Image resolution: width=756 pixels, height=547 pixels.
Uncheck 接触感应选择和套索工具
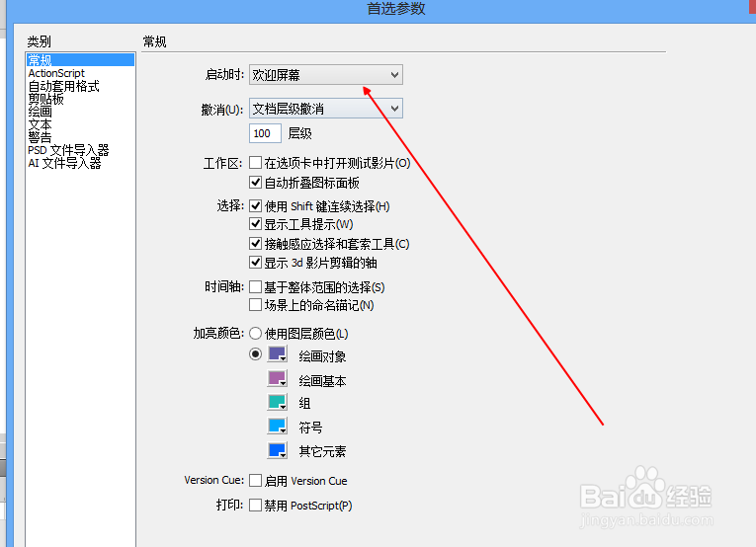[x=256, y=244]
